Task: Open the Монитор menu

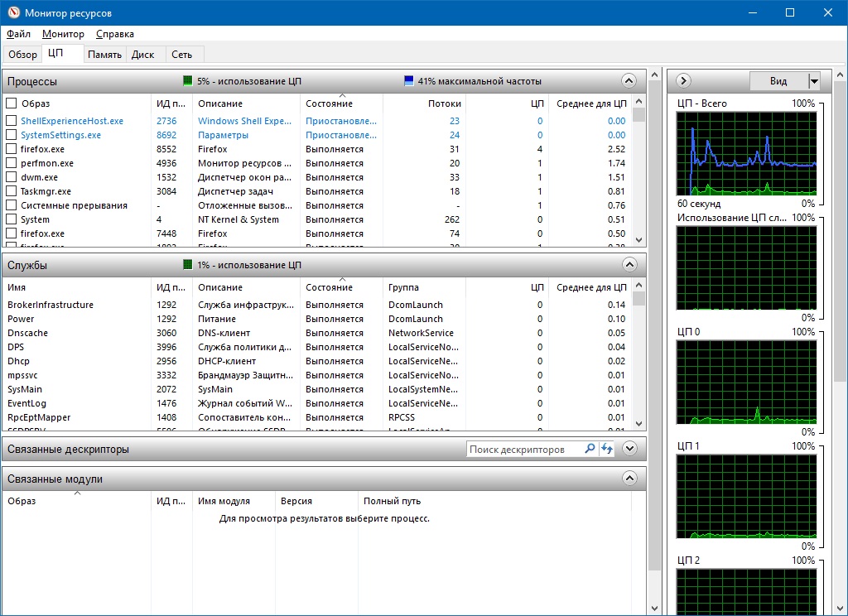Action: [x=63, y=34]
